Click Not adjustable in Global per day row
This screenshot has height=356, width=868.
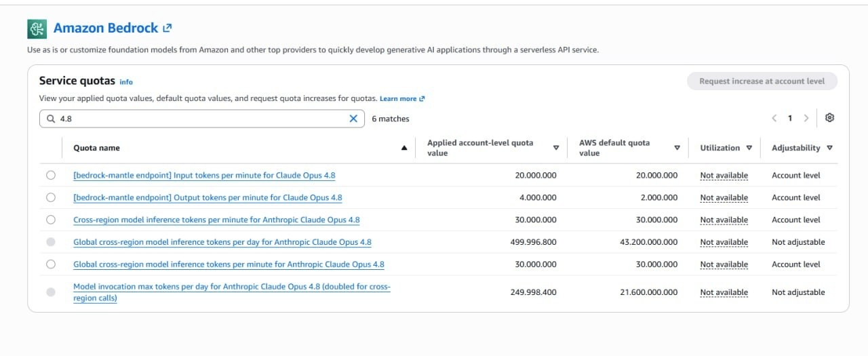(798, 242)
